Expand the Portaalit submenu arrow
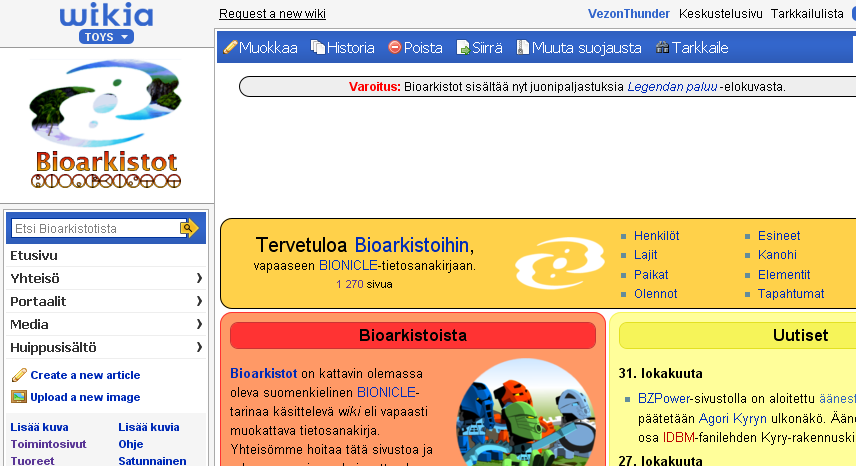The image size is (856, 466). coord(199,301)
